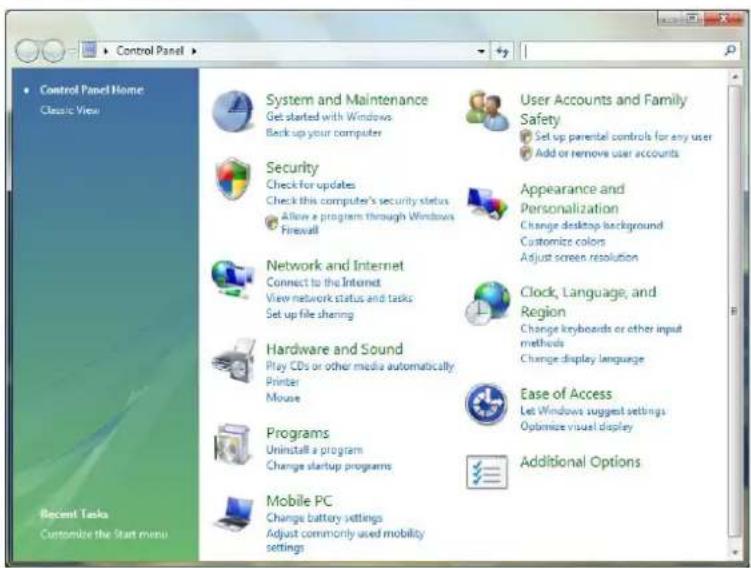The image size is (751, 568).
Task: Click Back up your computer
Action: point(324,133)
